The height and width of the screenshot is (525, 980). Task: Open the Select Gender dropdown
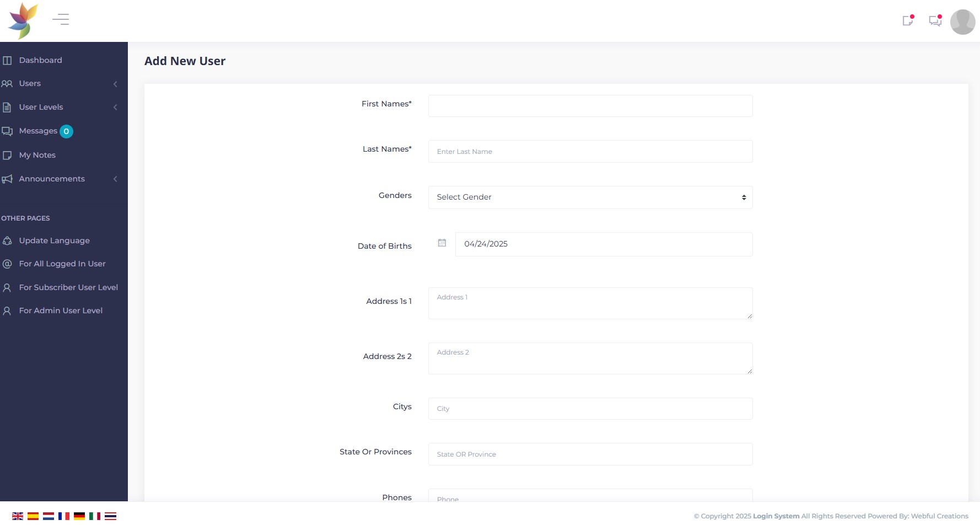tap(590, 197)
